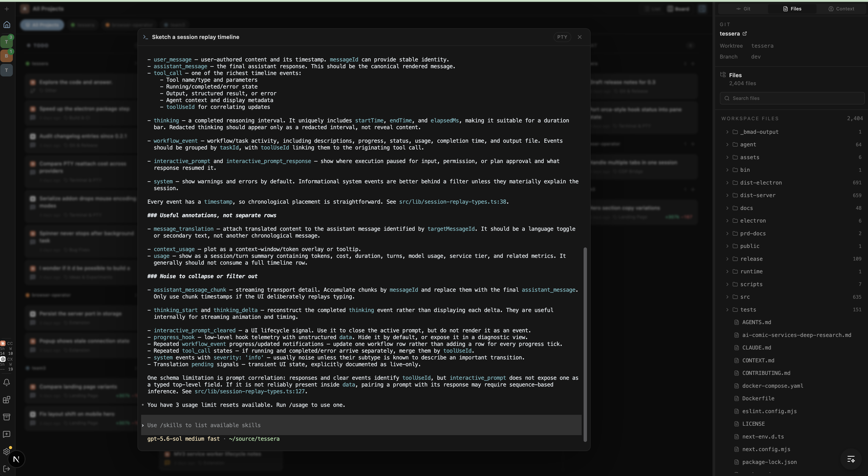Open notifications bell in sidebar
The width and height of the screenshot is (868, 476).
(6, 382)
